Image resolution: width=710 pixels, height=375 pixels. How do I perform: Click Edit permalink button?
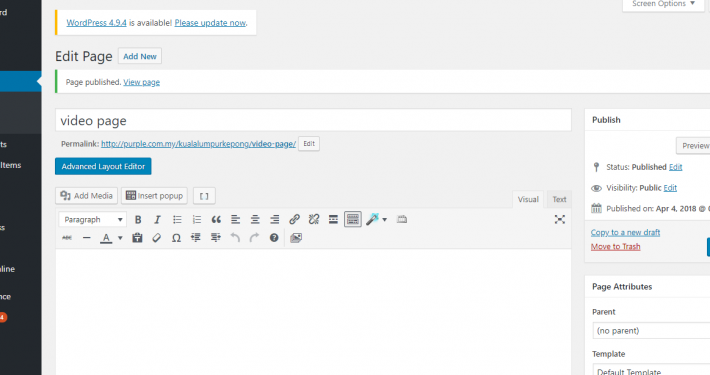point(309,144)
